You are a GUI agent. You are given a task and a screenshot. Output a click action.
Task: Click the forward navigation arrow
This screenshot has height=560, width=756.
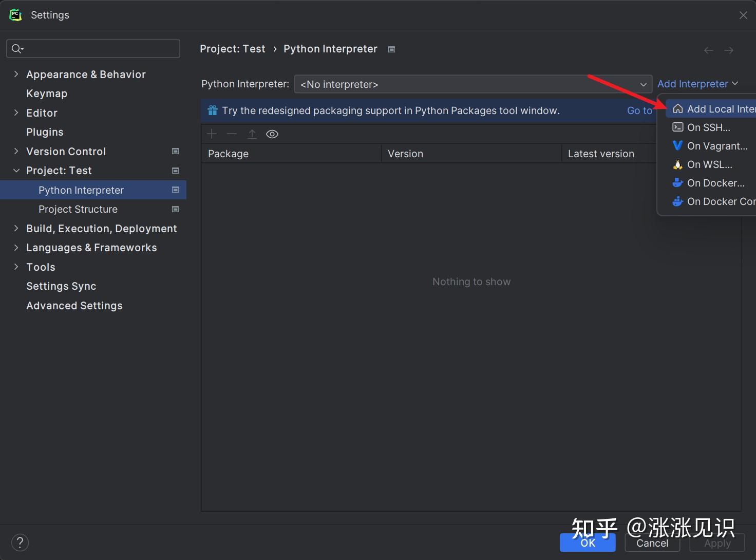(x=729, y=50)
